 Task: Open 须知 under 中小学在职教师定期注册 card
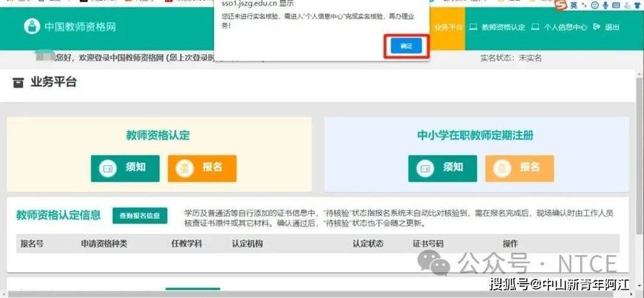tap(443, 168)
